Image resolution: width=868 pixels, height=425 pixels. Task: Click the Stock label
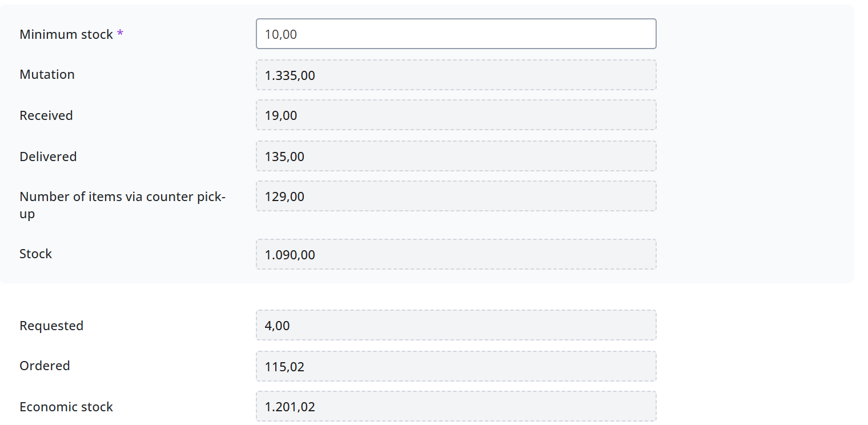tap(35, 254)
